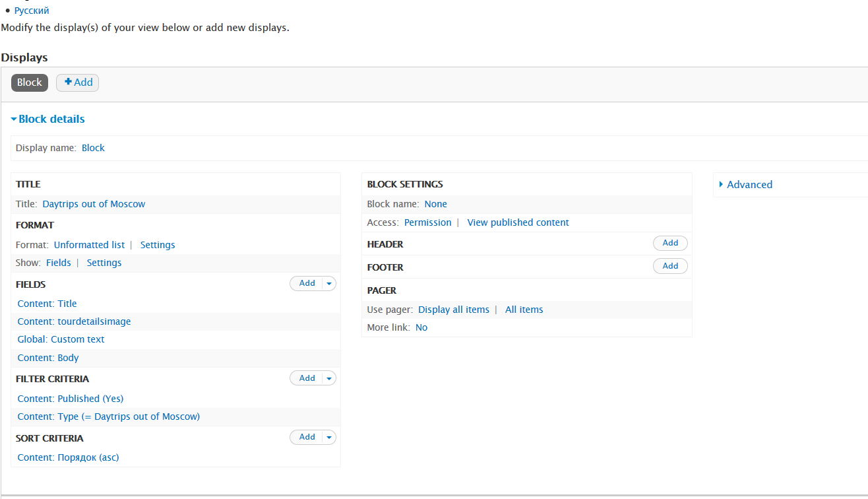Change the Unformatted list format
This screenshot has height=499, width=868.
pyautogui.click(x=89, y=245)
